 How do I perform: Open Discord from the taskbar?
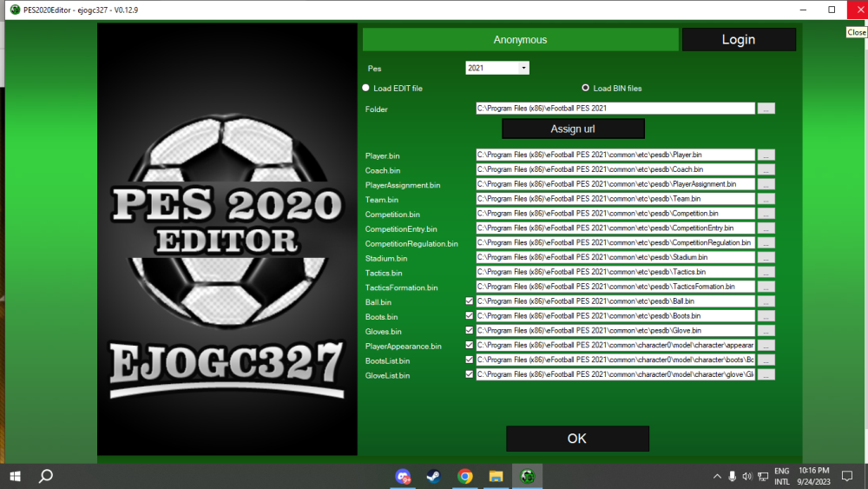404,476
